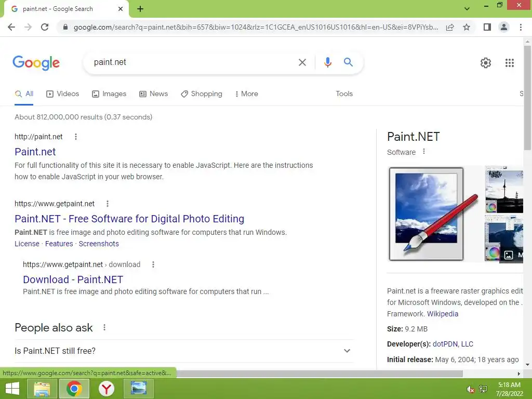
Task: Open the Features sitelink
Action: click(59, 244)
